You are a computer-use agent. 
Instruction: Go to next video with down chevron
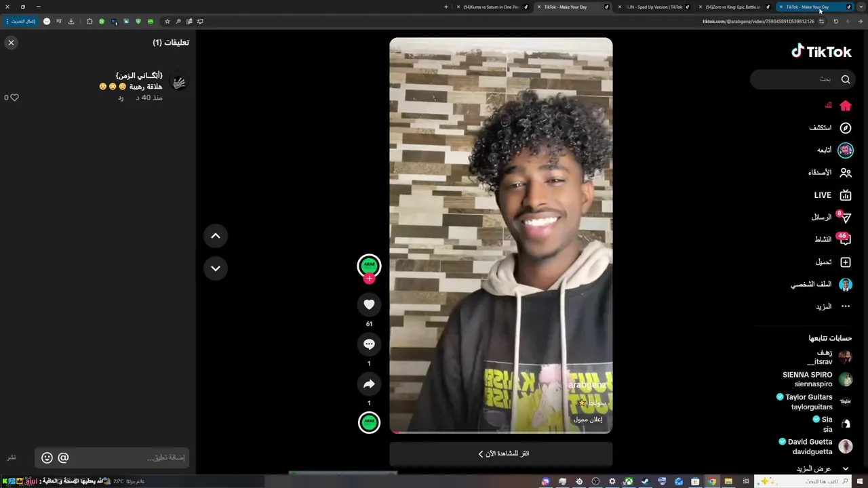[216, 268]
